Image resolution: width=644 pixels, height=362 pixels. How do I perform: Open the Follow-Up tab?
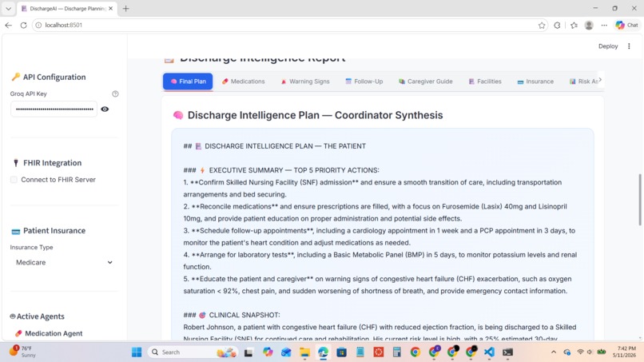tap(364, 82)
